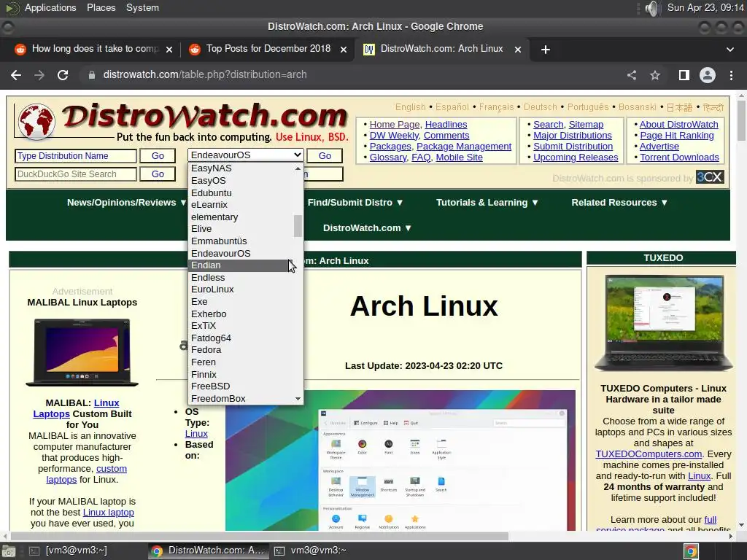Close the DistroWatch Arch Linux tab
747x560 pixels.
tap(518, 50)
